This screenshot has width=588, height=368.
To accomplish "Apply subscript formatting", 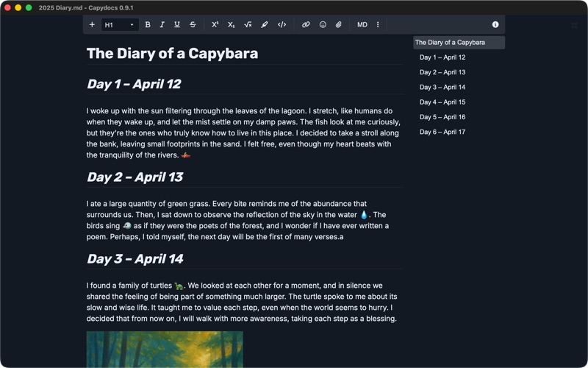I will click(x=231, y=25).
